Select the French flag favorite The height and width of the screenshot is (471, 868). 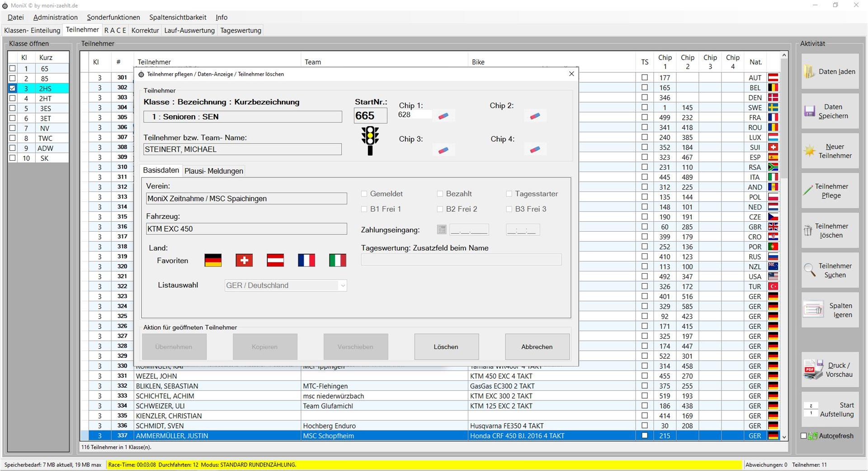pos(307,260)
